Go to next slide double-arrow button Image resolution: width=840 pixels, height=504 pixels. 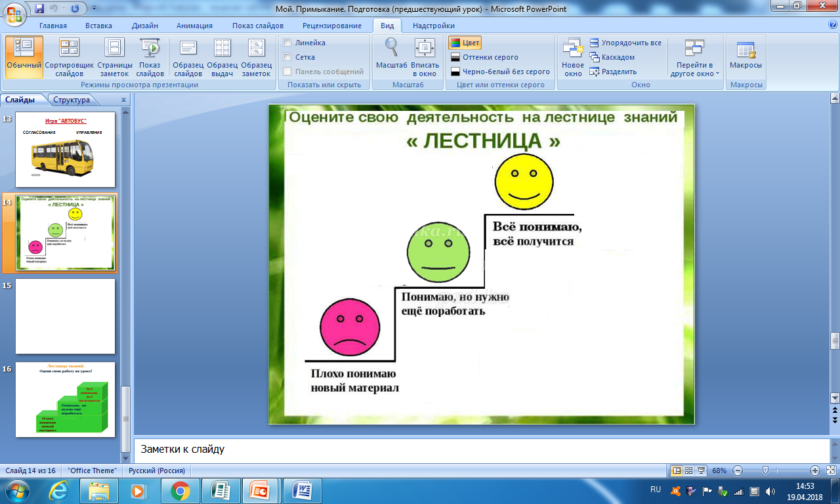pyautogui.click(x=835, y=419)
